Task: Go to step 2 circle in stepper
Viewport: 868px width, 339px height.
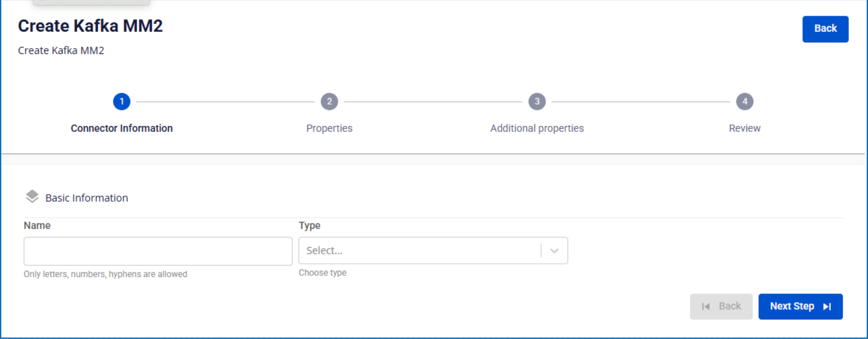Action: click(x=329, y=101)
